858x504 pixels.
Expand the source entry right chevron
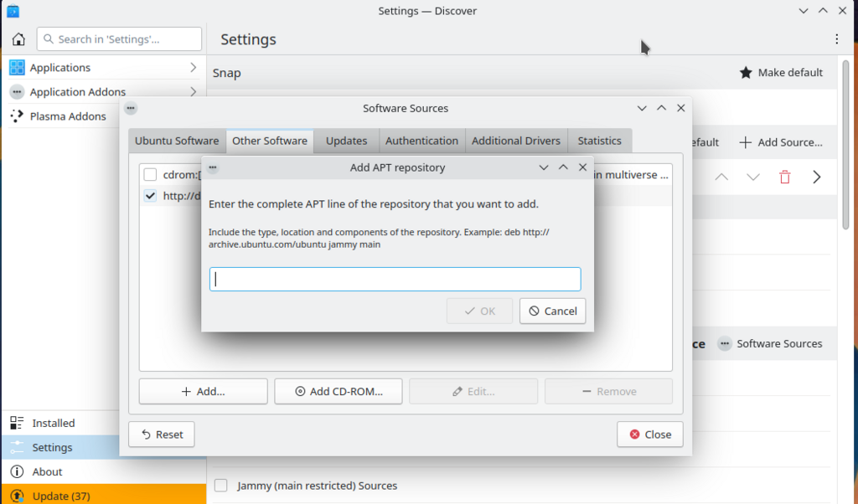(817, 177)
